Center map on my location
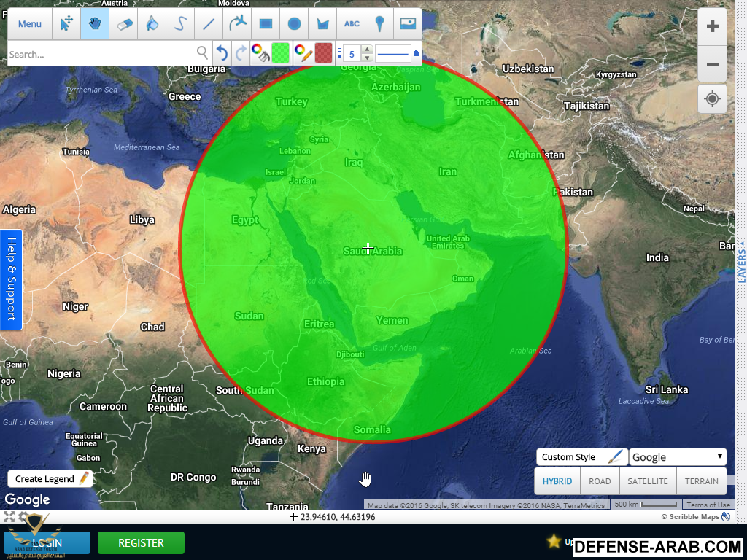The height and width of the screenshot is (560, 747). [x=712, y=98]
